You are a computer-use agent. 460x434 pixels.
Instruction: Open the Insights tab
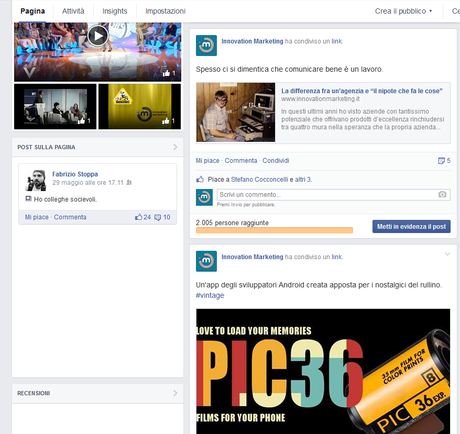coord(115,11)
